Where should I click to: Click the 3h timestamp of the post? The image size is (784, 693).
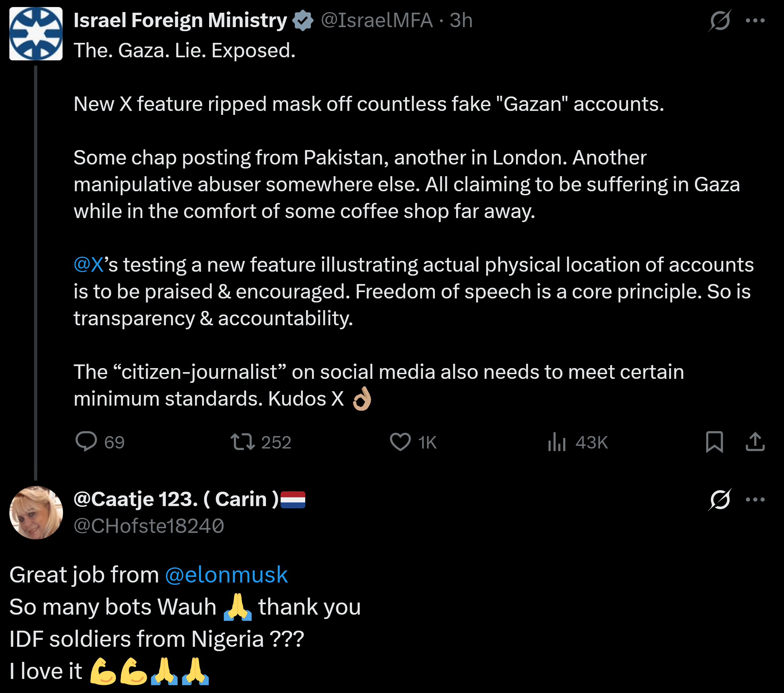click(x=461, y=20)
